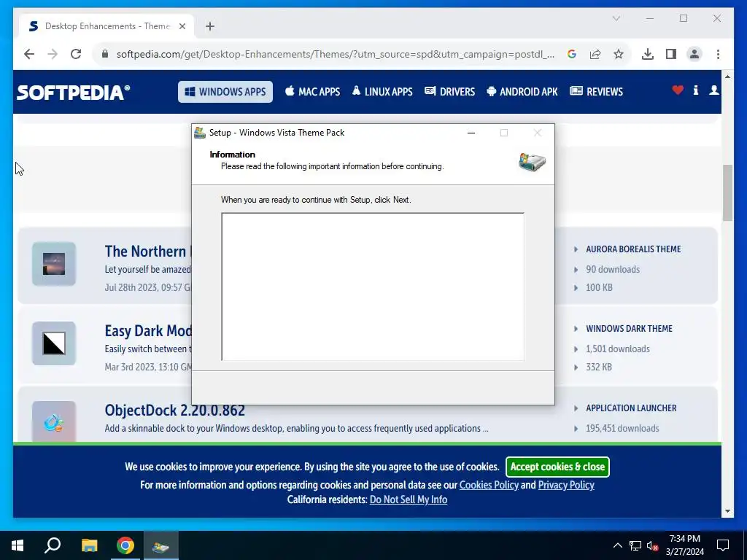Open the Mac Apps section
747x560 pixels.
(x=312, y=92)
